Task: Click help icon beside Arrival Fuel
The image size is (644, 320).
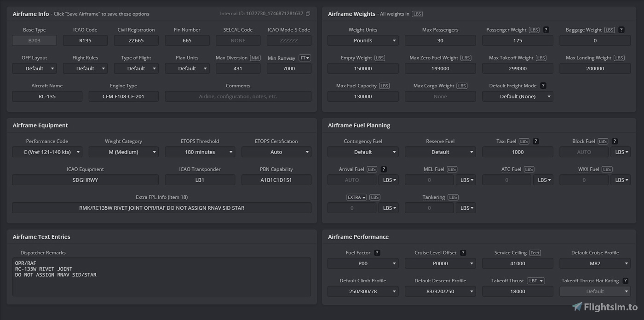Action: click(x=384, y=170)
